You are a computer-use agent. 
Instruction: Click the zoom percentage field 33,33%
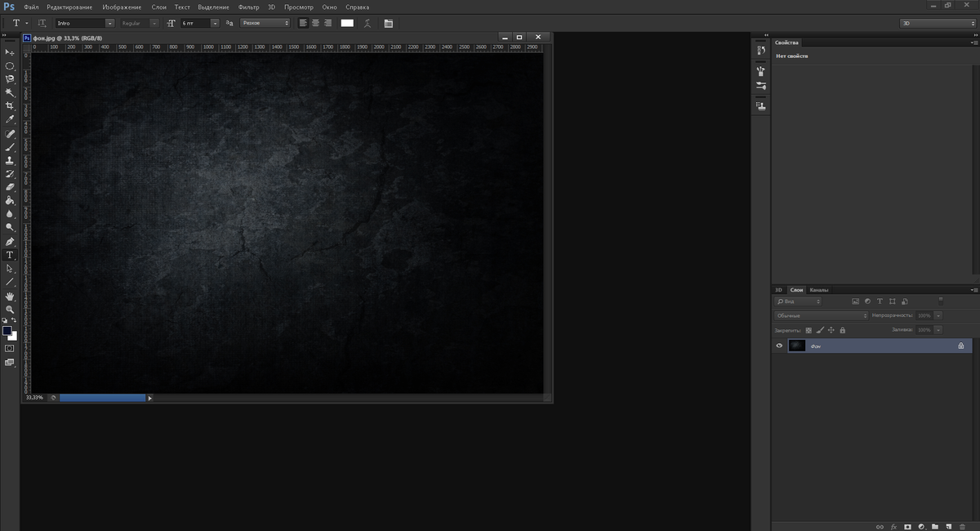coord(34,398)
